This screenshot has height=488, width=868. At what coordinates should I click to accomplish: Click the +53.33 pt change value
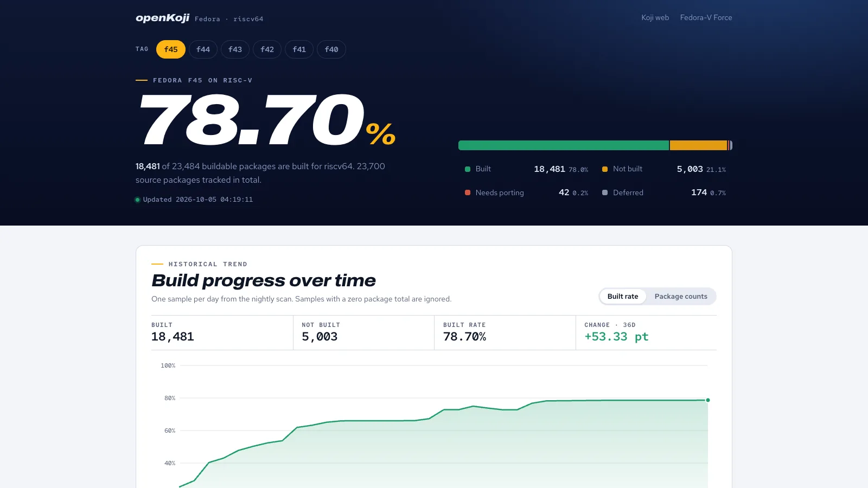pyautogui.click(x=616, y=337)
